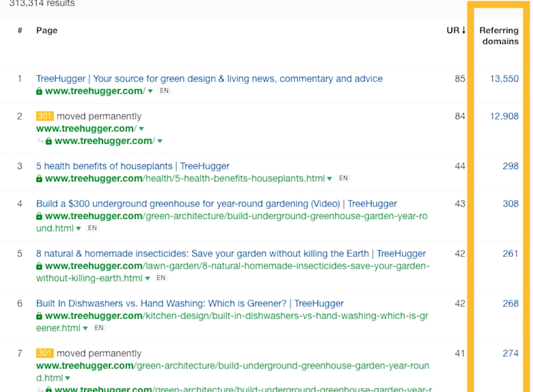Viewport: 533px width, 392px height.
Task: Open dropdown beside row 2 original URL without lock
Action: pyautogui.click(x=141, y=129)
